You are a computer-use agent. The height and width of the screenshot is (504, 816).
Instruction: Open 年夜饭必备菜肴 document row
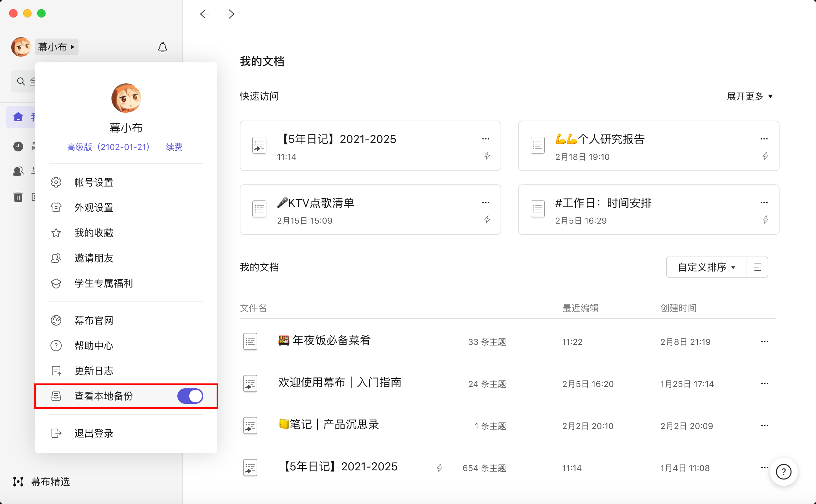[508, 341]
